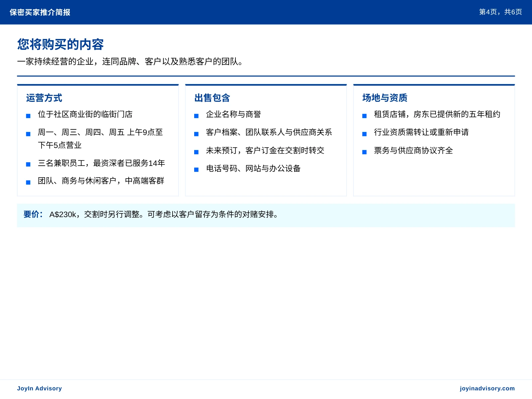Click the subtitle starting 一家持续经营的企业
This screenshot has height=399, width=532.
pos(130,62)
